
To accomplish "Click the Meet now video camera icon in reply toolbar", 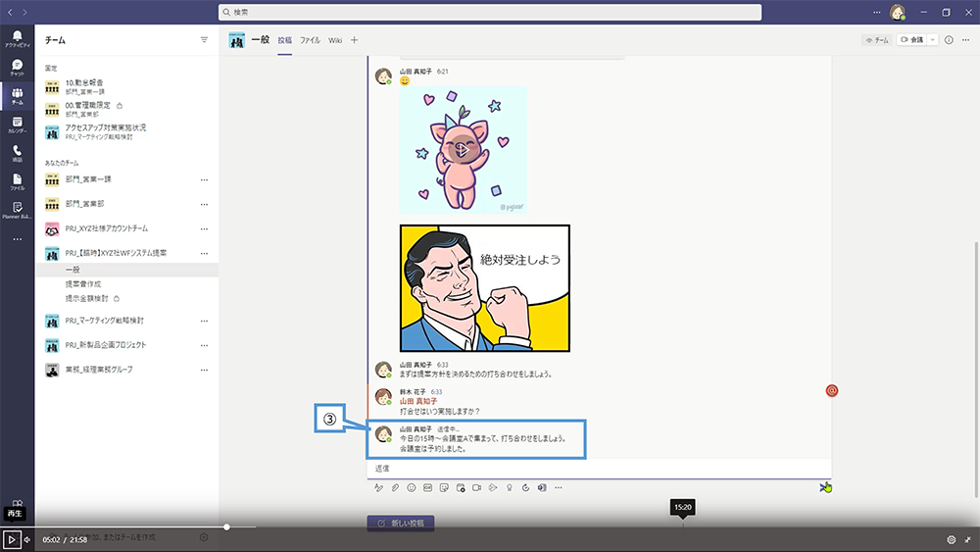I will (477, 487).
